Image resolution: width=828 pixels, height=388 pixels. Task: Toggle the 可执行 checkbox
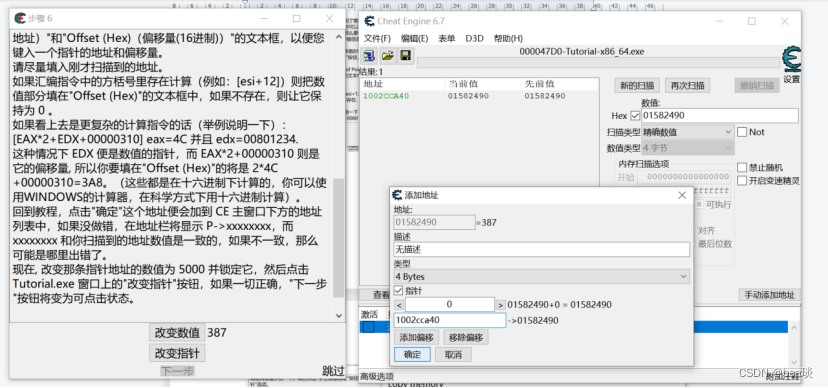699,204
